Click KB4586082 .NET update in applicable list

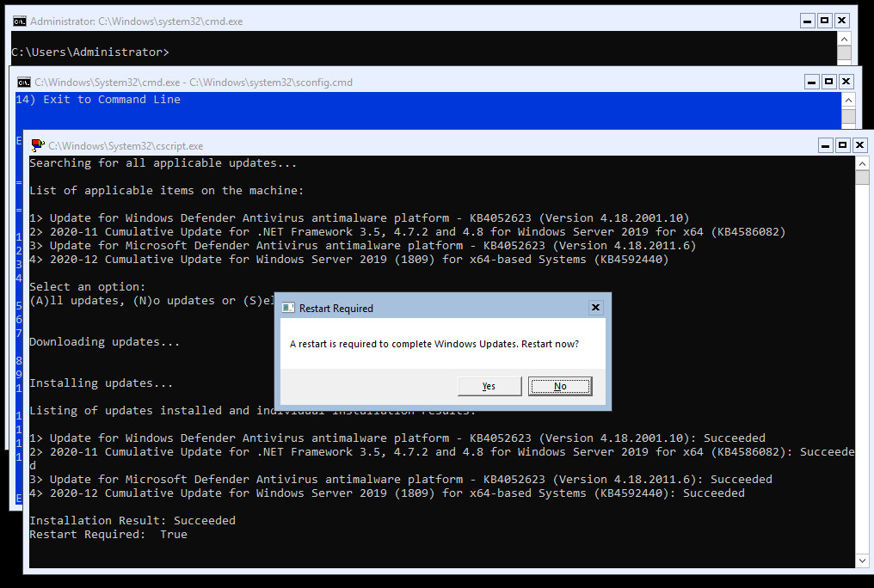(408, 231)
